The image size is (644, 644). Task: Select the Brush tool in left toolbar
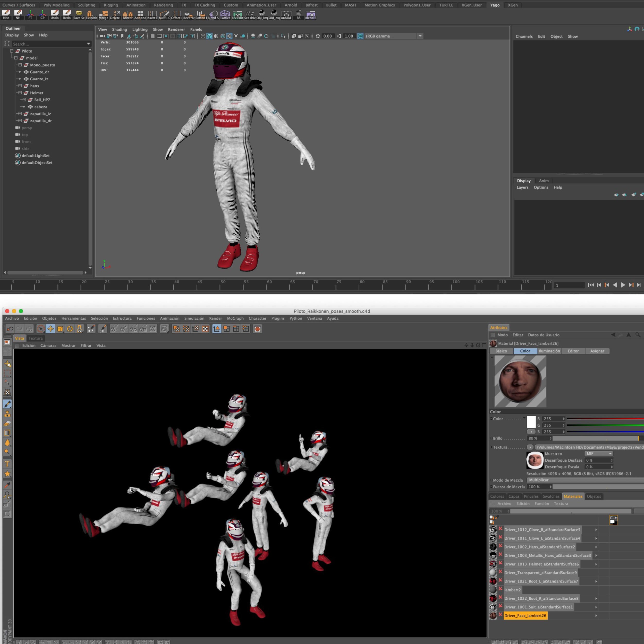pyautogui.click(x=7, y=404)
